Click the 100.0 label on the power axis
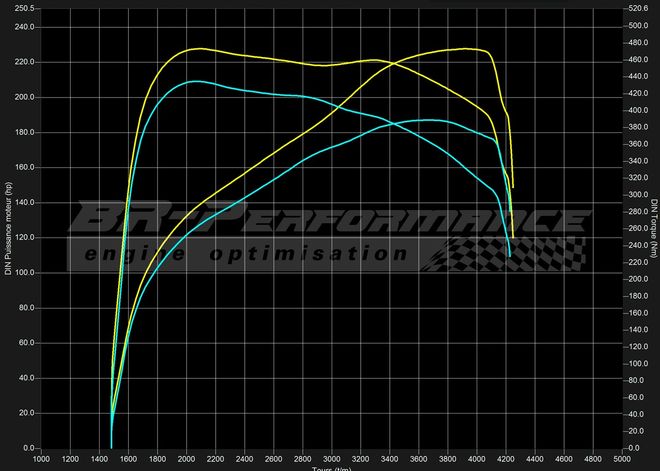Image resolution: width=660 pixels, height=471 pixels. click(22, 272)
